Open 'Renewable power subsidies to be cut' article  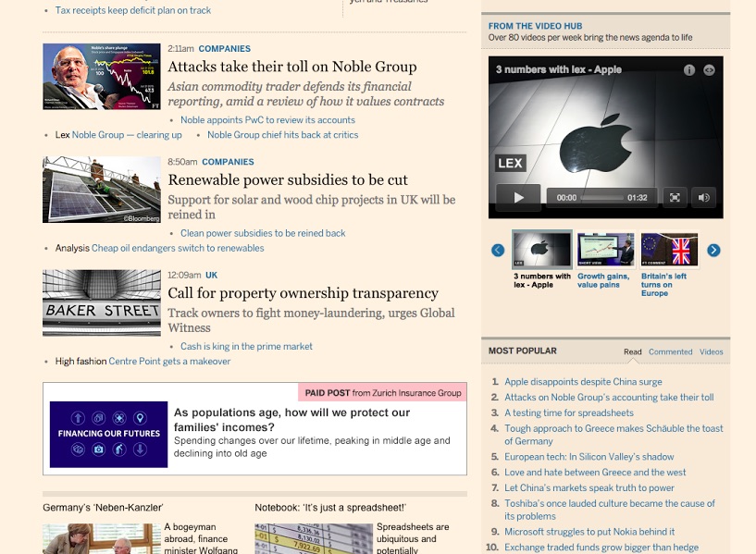tap(288, 179)
